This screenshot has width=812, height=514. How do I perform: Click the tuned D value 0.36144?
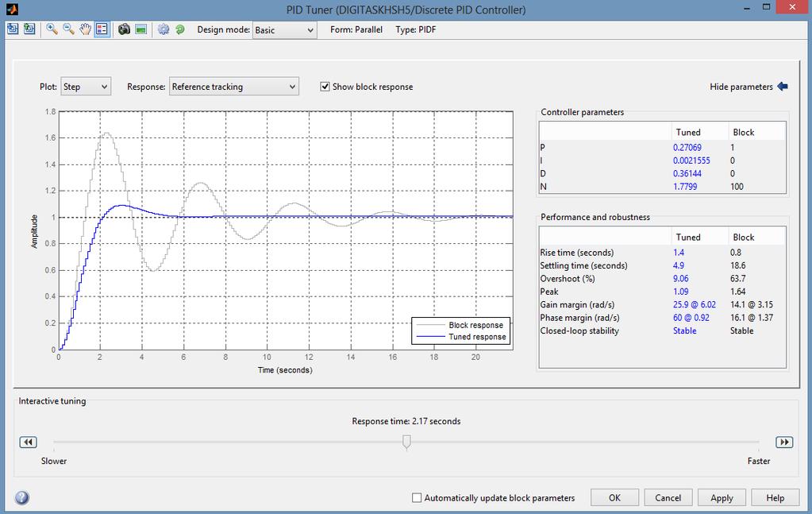687,173
